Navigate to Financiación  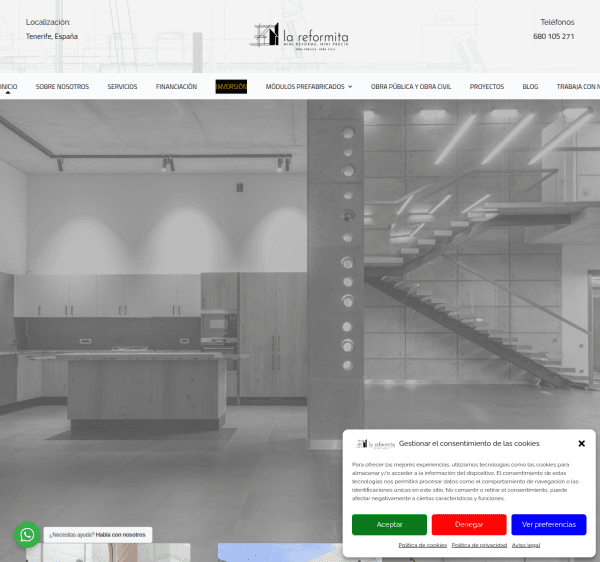[176, 87]
